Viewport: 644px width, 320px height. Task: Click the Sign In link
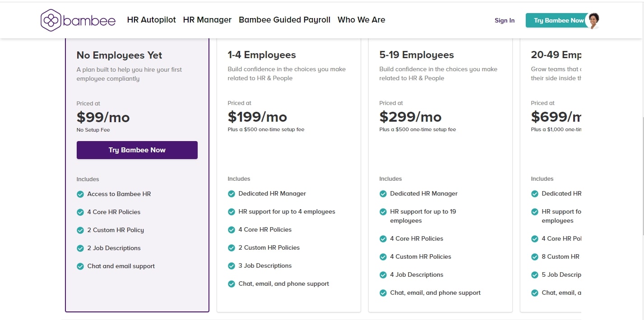pyautogui.click(x=504, y=20)
